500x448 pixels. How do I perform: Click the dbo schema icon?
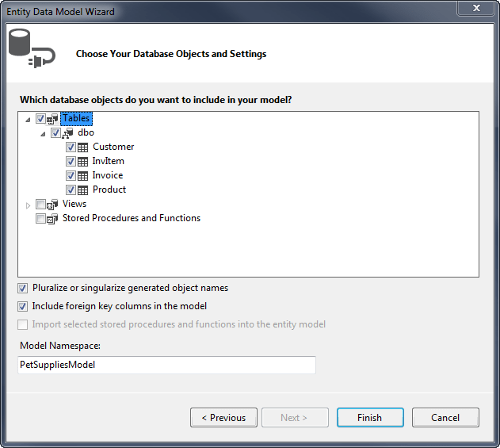click(x=68, y=133)
